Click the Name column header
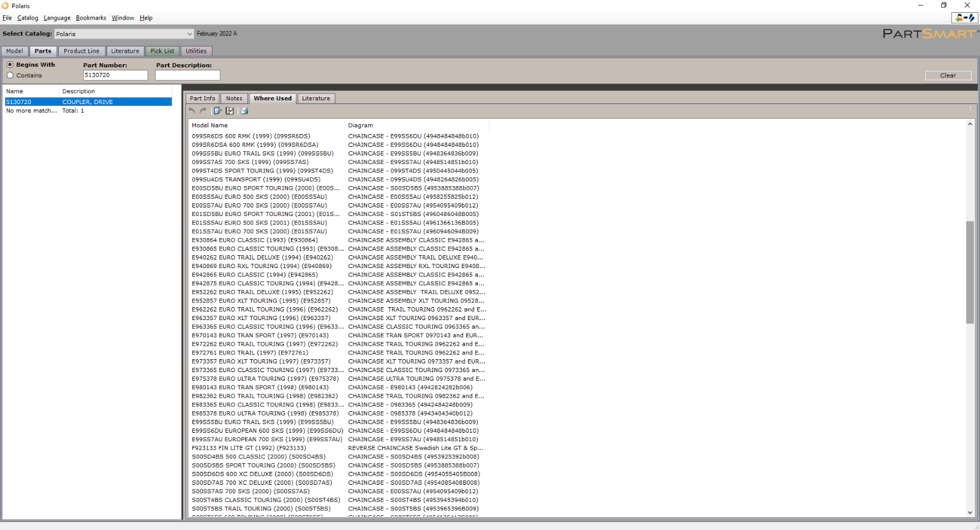Image resolution: width=980 pixels, height=530 pixels. point(15,91)
